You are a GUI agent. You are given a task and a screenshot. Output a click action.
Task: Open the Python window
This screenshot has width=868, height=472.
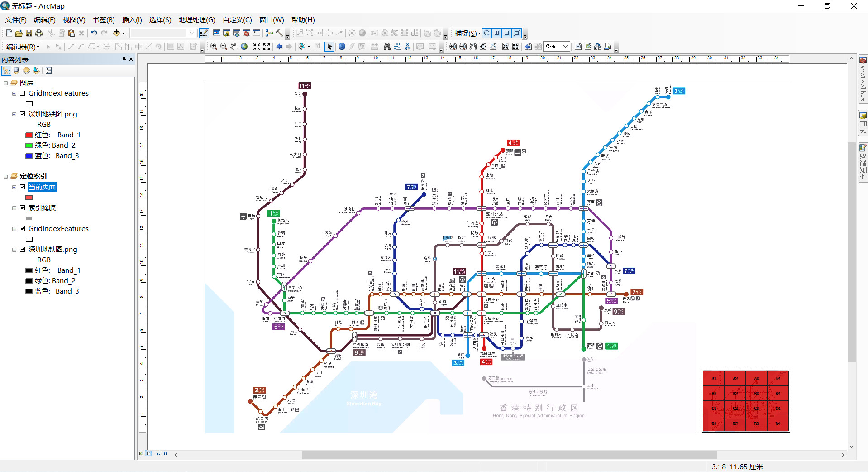[257, 33]
